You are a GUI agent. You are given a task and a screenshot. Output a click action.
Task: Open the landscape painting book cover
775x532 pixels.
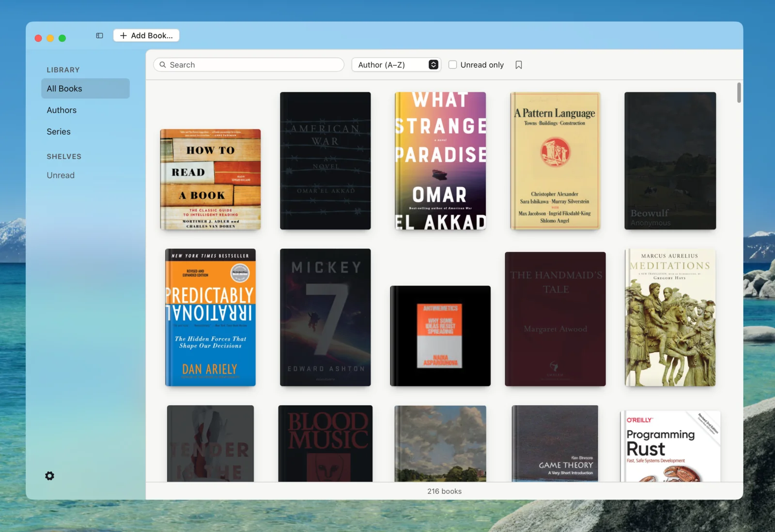[x=440, y=443]
